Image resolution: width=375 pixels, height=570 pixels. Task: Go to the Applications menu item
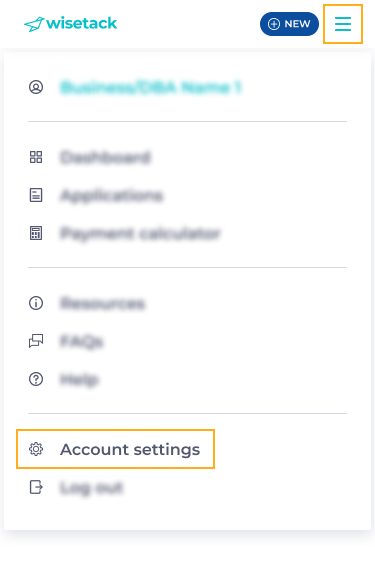[112, 196]
